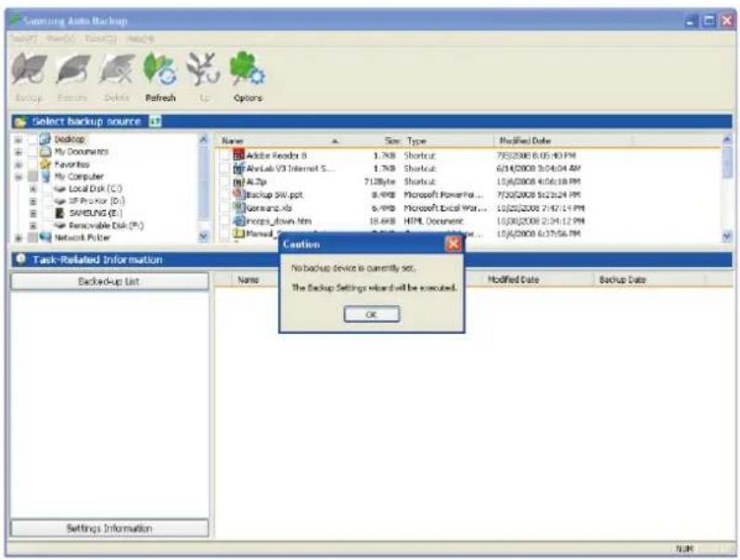Screen dimensions: 740x560
Task: Tick the My Documents checkbox
Action: pyautogui.click(x=32, y=151)
